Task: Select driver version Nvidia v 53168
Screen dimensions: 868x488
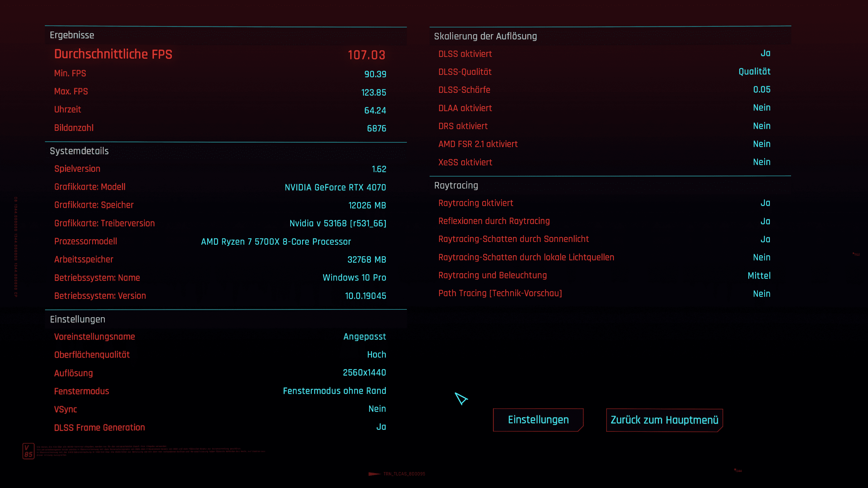Action: 338,223
